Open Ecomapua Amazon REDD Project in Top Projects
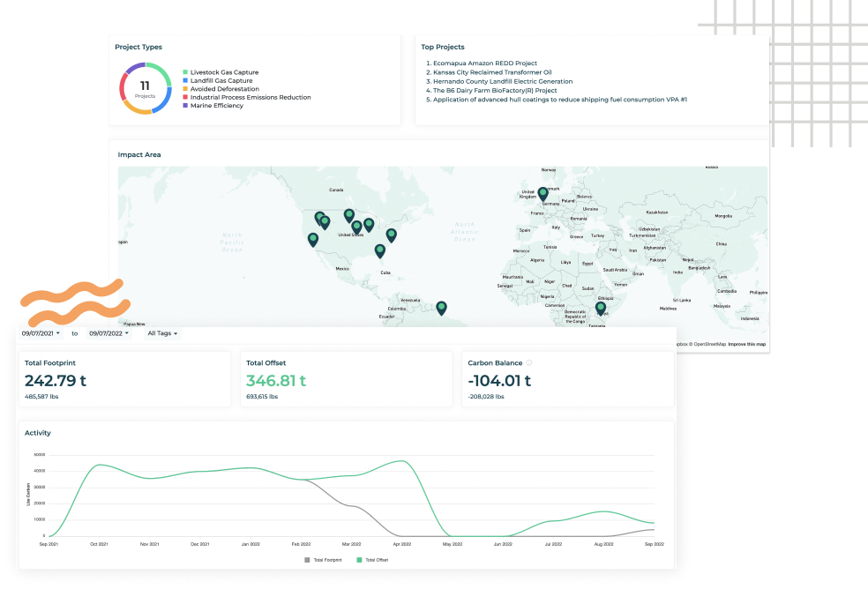 tap(480, 63)
